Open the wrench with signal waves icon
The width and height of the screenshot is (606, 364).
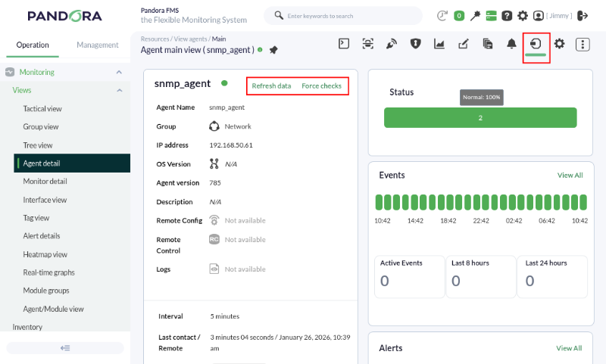[x=392, y=44]
